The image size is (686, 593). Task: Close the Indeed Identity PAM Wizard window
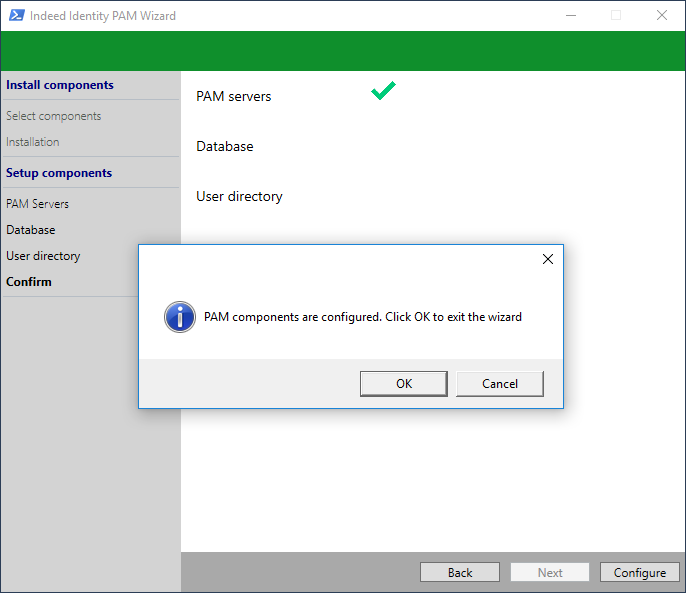coord(661,16)
